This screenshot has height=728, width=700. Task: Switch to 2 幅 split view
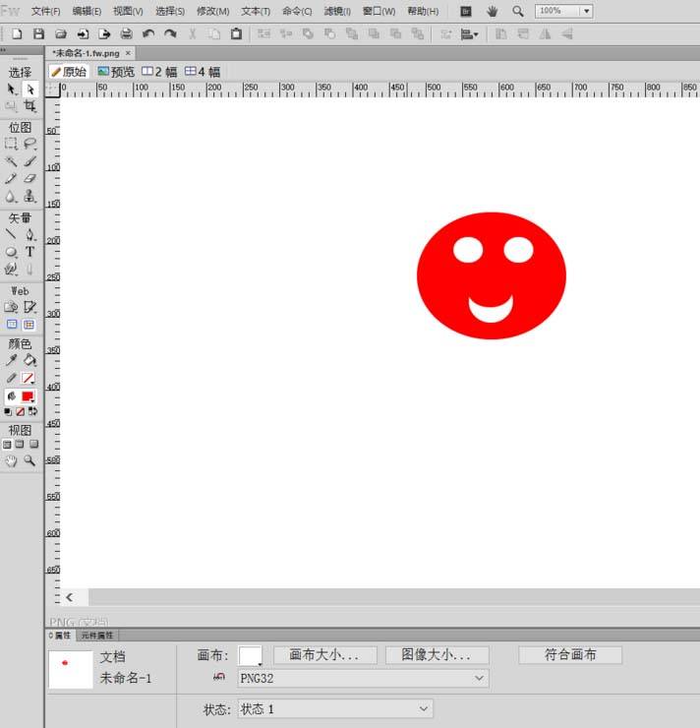159,72
